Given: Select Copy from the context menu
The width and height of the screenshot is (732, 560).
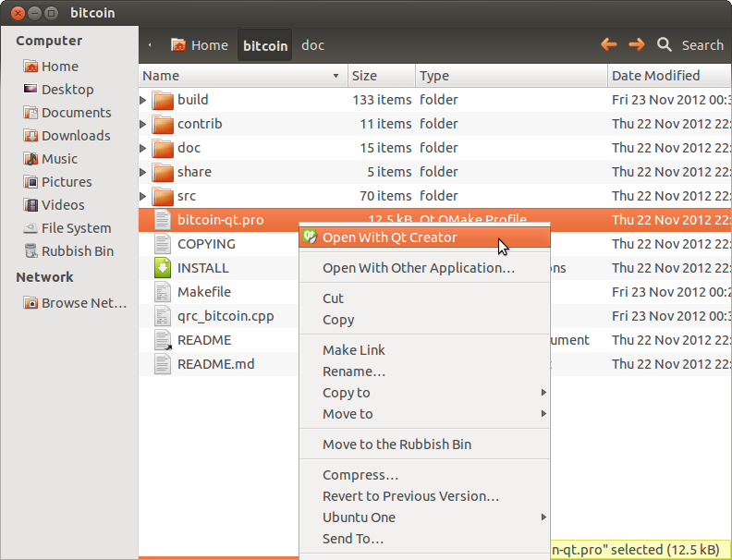Looking at the screenshot, I should click(x=425, y=320).
